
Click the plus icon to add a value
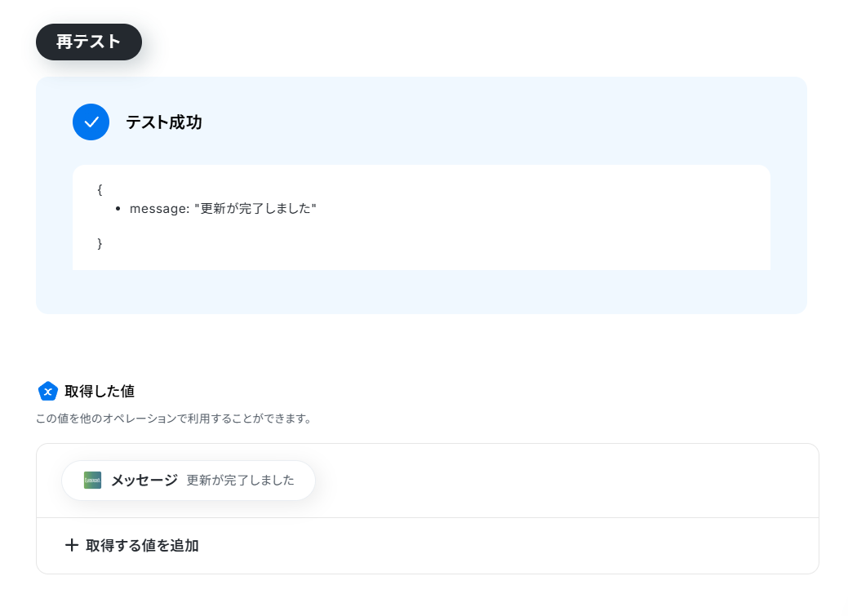71,545
